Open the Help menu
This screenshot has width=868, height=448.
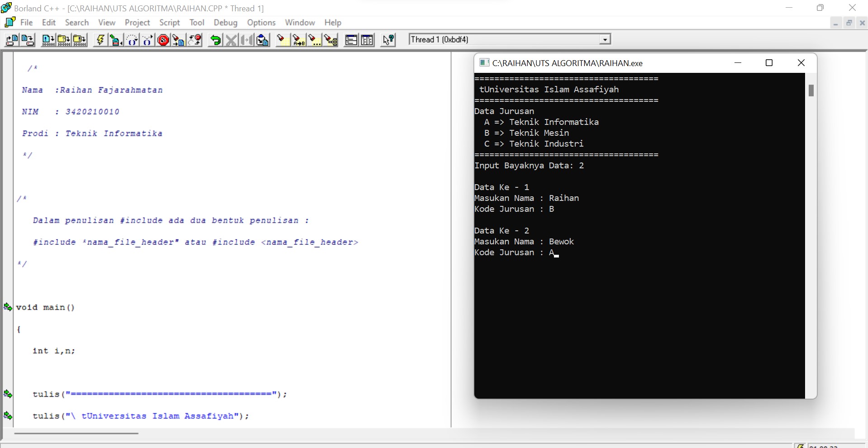tap(333, 22)
